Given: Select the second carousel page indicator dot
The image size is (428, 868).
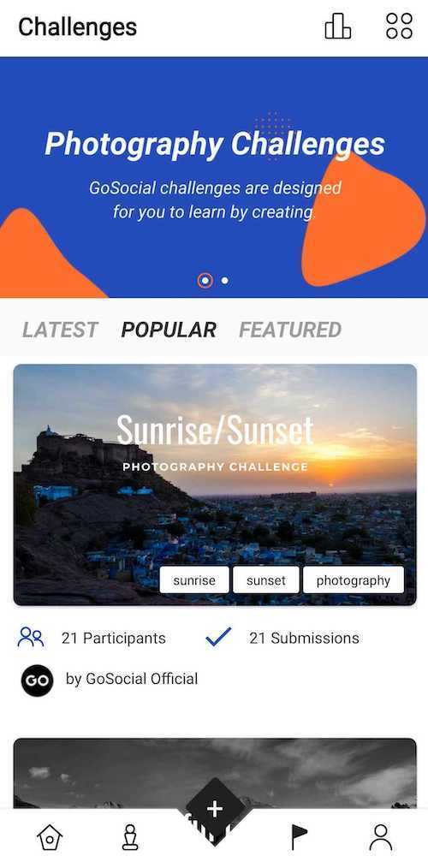Looking at the screenshot, I should pyautogui.click(x=225, y=281).
